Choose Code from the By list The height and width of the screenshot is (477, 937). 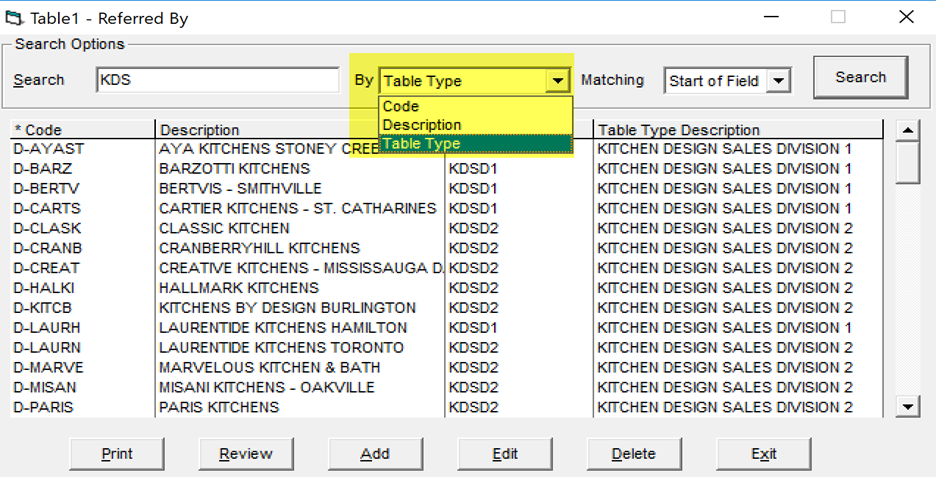click(476, 106)
